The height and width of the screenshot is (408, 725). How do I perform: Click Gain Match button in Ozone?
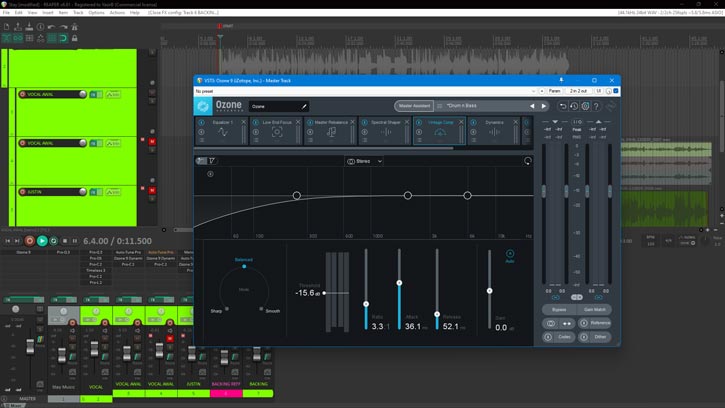(595, 309)
